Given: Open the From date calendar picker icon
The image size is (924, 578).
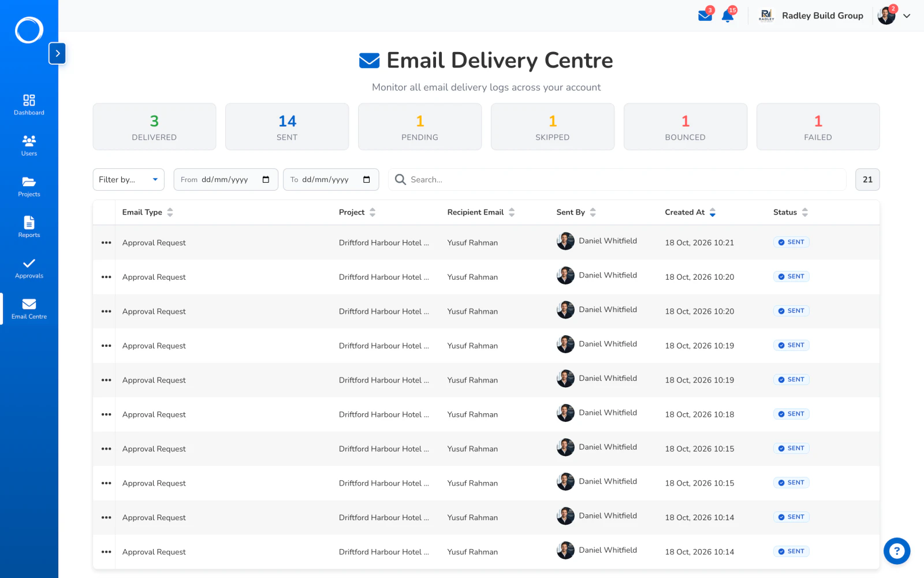Looking at the screenshot, I should [266, 180].
